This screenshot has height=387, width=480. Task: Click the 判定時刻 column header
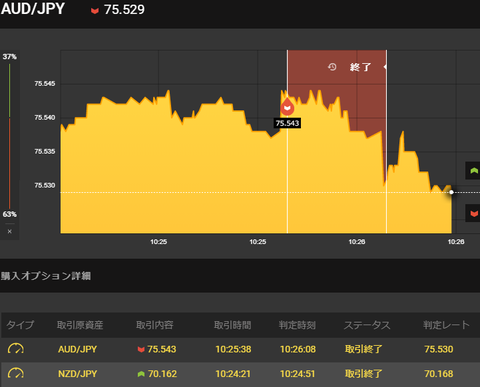[x=297, y=325]
